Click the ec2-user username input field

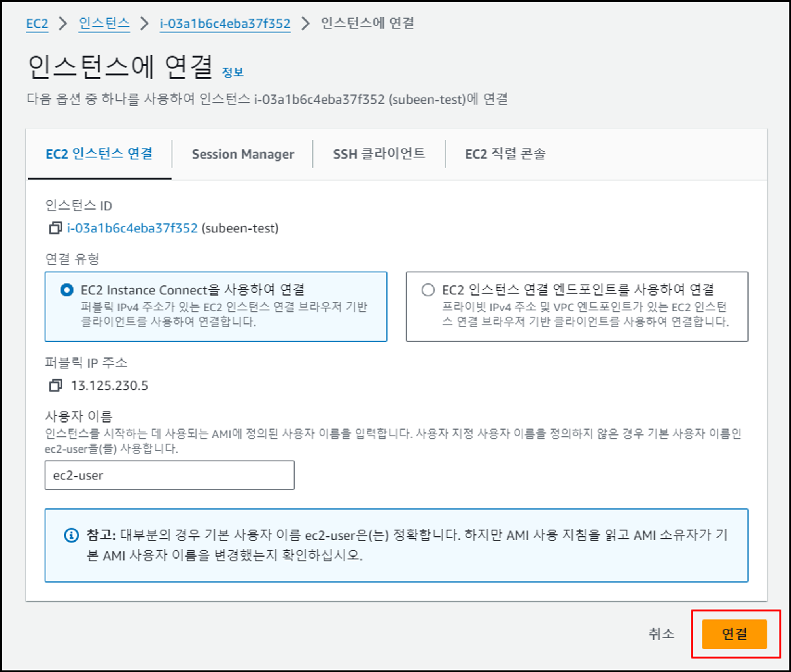click(x=169, y=475)
